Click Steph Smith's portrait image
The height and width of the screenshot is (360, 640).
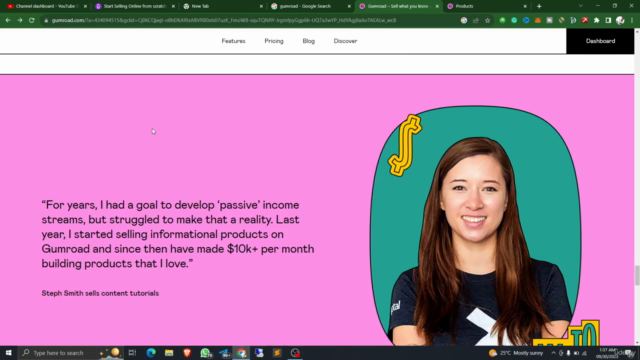point(476,227)
